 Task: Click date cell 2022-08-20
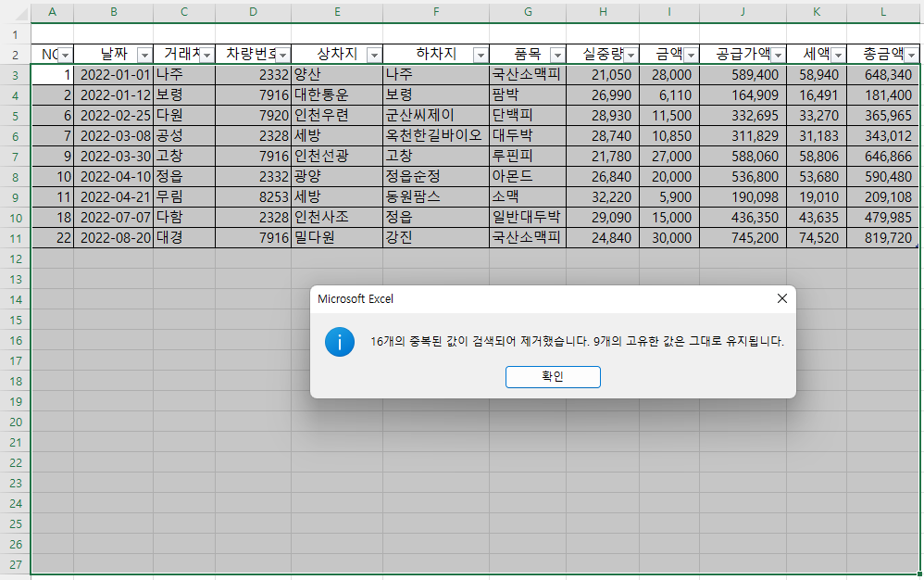point(114,238)
